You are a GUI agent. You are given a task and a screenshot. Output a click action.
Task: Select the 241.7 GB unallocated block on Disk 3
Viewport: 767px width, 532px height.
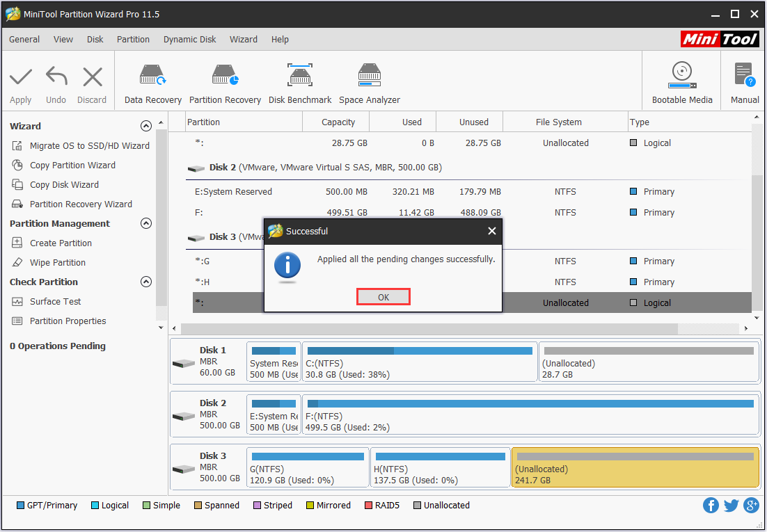pos(635,467)
